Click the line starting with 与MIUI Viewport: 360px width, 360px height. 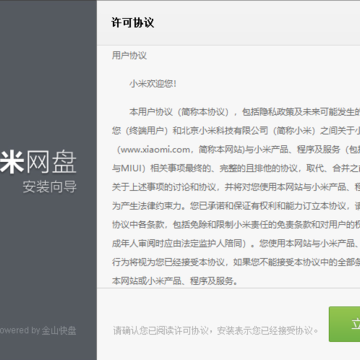236,168
